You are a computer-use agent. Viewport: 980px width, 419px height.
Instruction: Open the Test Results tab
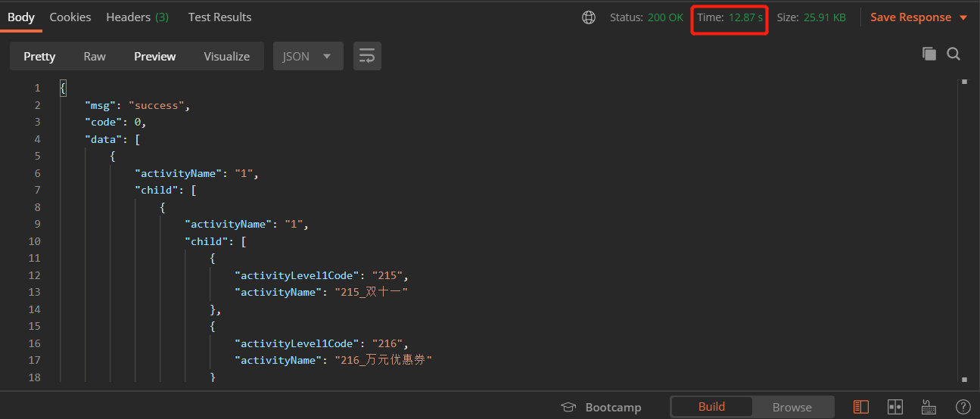[x=219, y=17]
